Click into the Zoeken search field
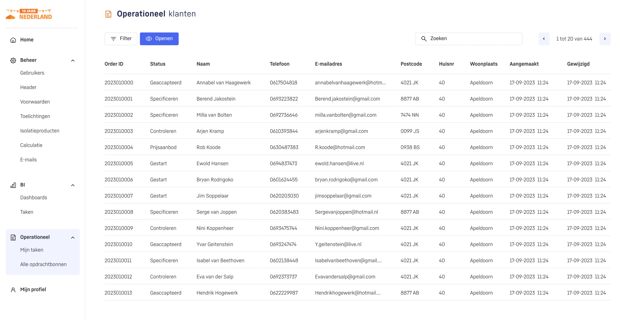This screenshot has width=644, height=321. [473, 39]
